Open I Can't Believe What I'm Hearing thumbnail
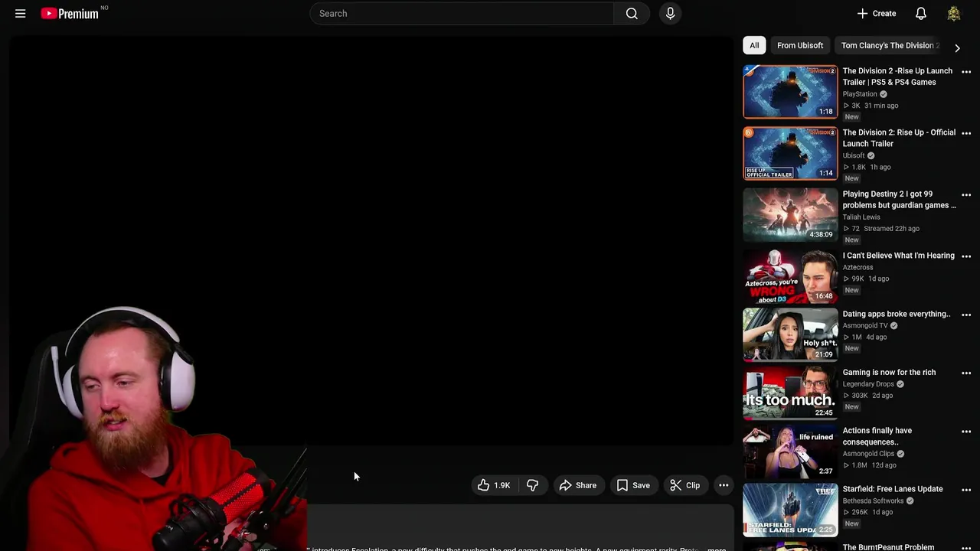980x551 pixels. (790, 276)
